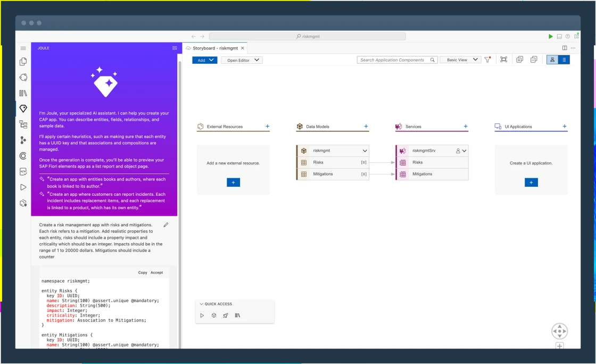Select Mitigations entity in Data Models

[333, 174]
